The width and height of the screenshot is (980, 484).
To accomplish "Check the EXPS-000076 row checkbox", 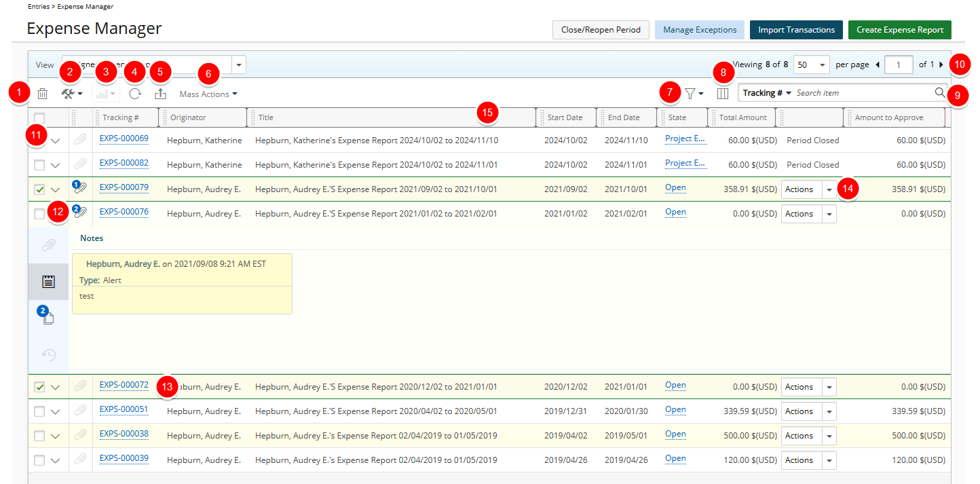I will point(39,214).
